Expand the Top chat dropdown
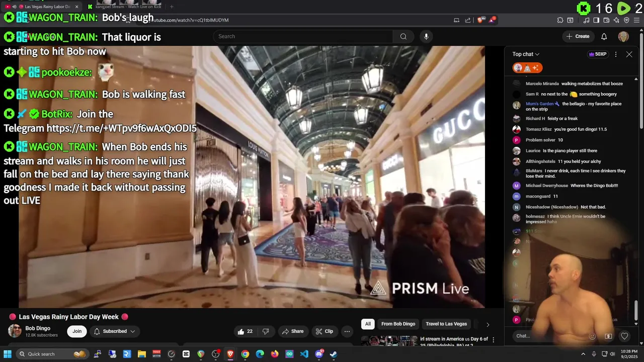644x362 pixels. click(x=526, y=54)
